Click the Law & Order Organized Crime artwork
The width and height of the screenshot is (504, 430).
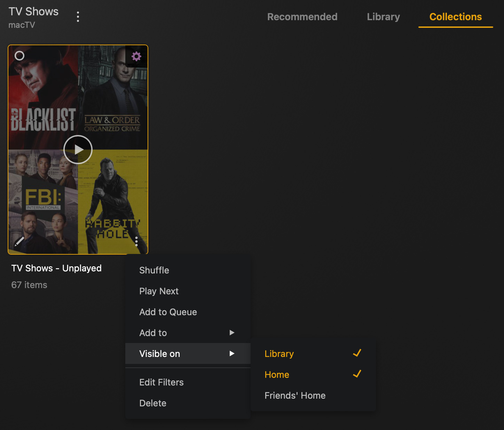[x=113, y=97]
